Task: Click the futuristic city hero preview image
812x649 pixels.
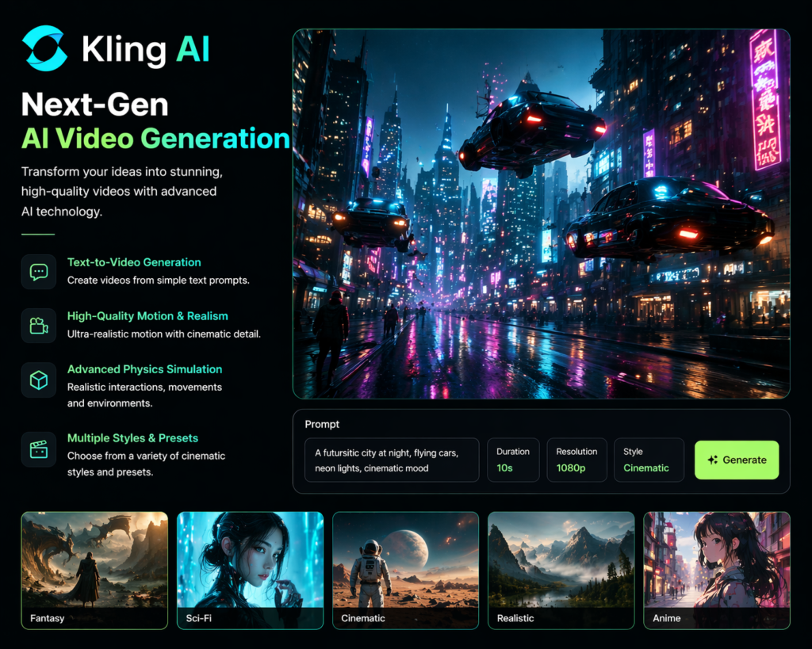Action: tap(542, 214)
